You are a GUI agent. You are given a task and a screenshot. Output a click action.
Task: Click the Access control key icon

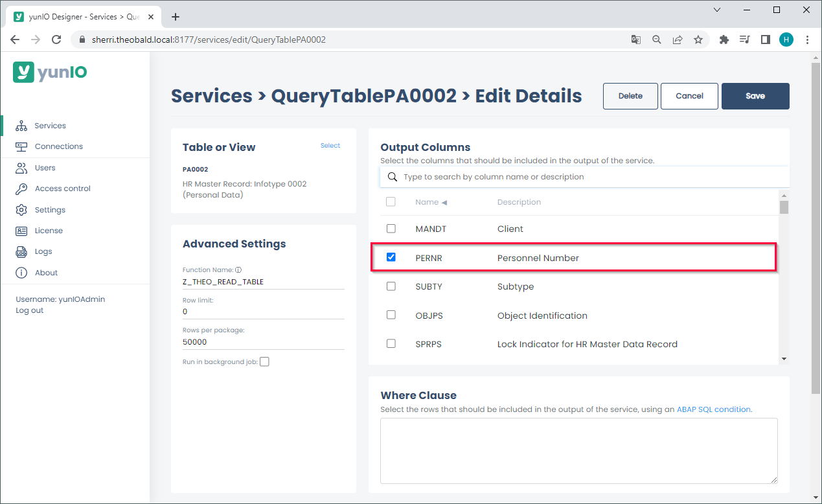[x=21, y=189]
